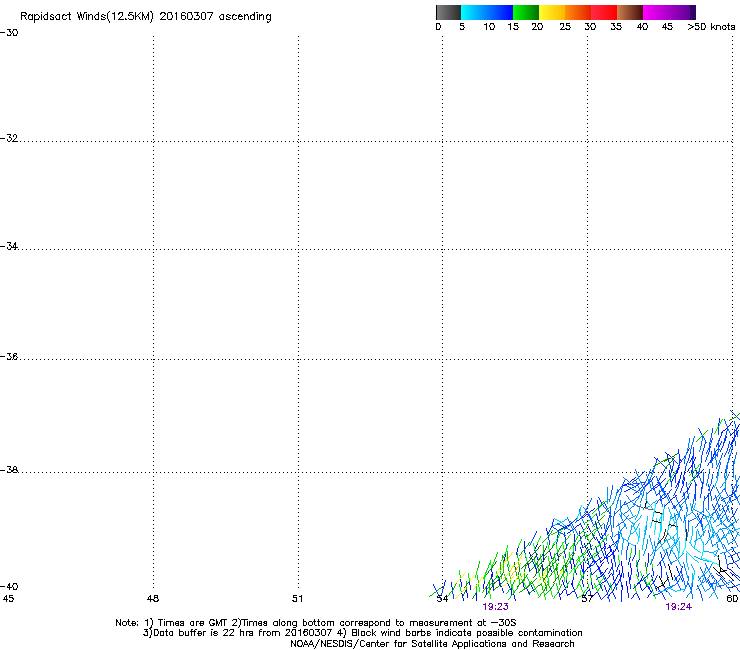Screen dimensions: 740x650
Task: Click the -30 latitude axis label
Action: (x=9, y=33)
